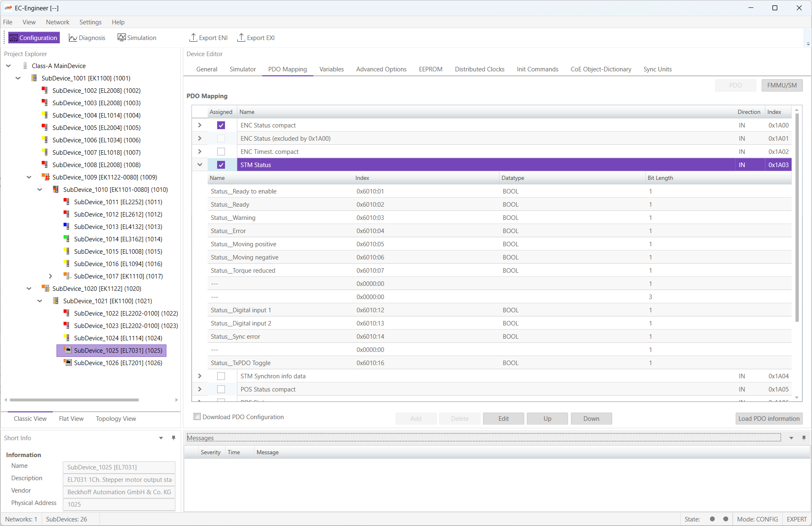Pin the Messages panel
The image size is (812, 526).
(x=804, y=438)
